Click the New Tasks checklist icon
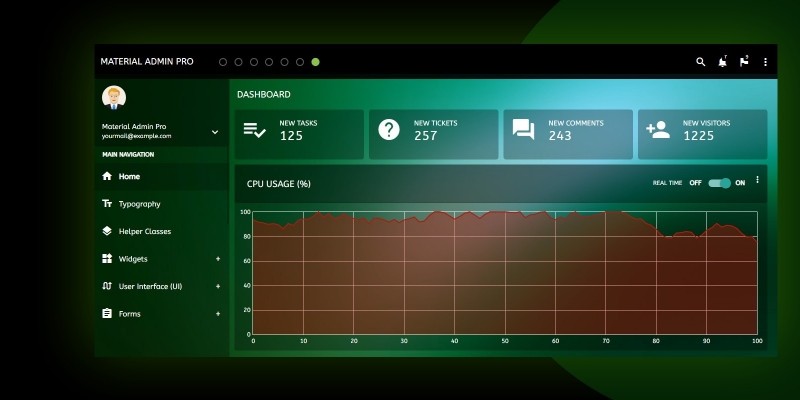The image size is (800, 400). [x=255, y=130]
